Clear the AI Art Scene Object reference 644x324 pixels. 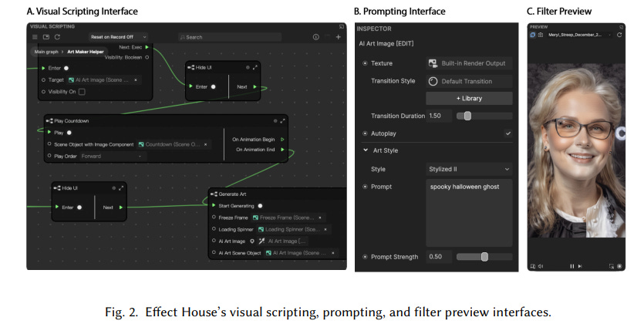pyautogui.click(x=332, y=253)
